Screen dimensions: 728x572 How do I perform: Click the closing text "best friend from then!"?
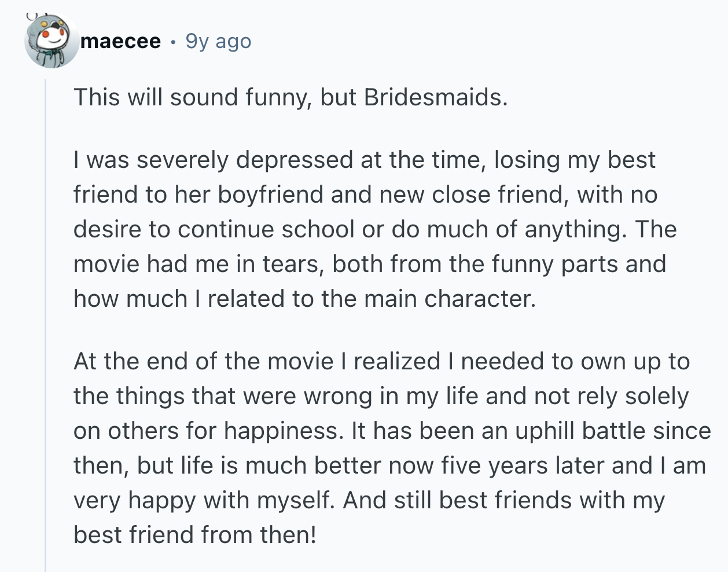click(195, 535)
